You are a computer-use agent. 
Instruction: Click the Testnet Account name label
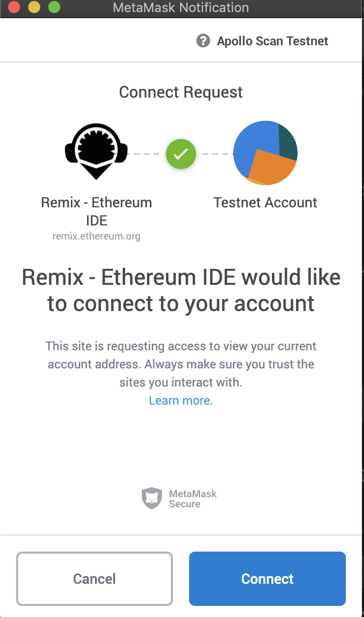(x=265, y=203)
